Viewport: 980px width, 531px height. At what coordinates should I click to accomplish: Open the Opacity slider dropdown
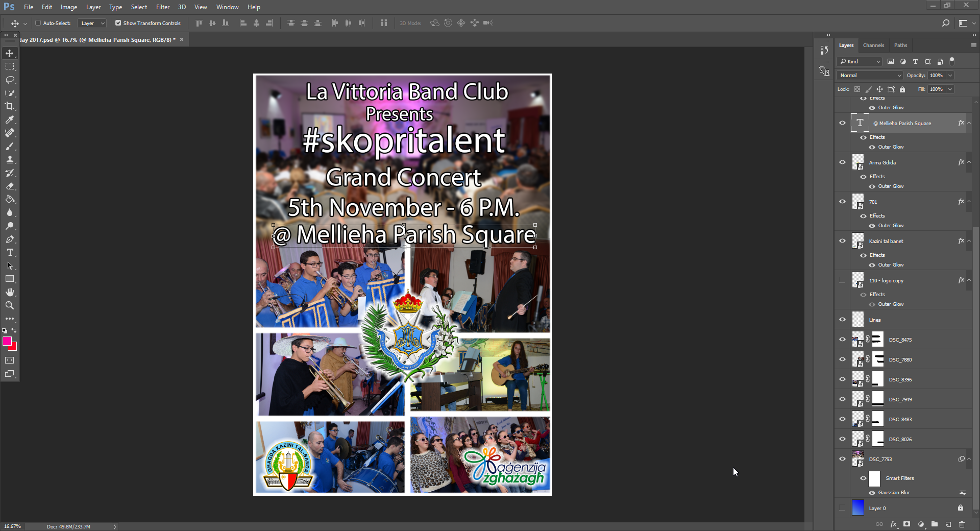[x=950, y=75]
